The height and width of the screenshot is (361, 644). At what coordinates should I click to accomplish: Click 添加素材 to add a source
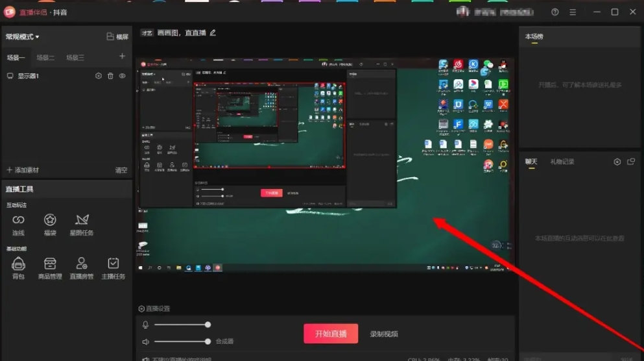click(23, 170)
